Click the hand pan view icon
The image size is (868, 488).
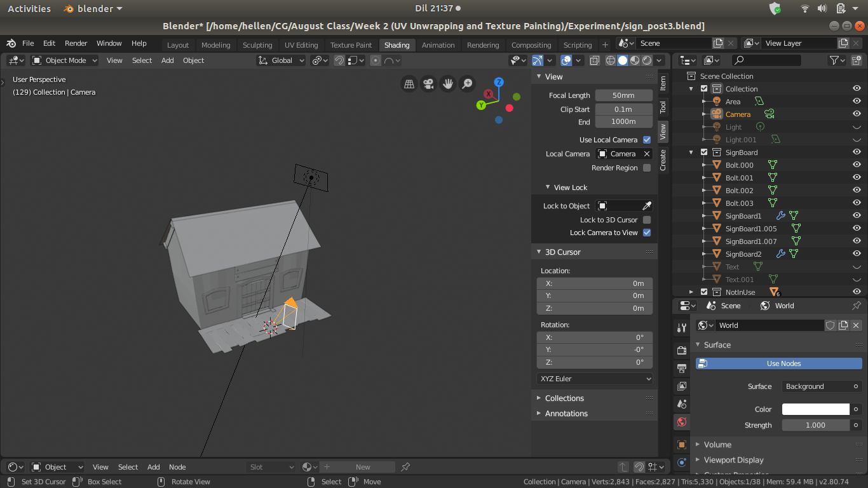[448, 84]
